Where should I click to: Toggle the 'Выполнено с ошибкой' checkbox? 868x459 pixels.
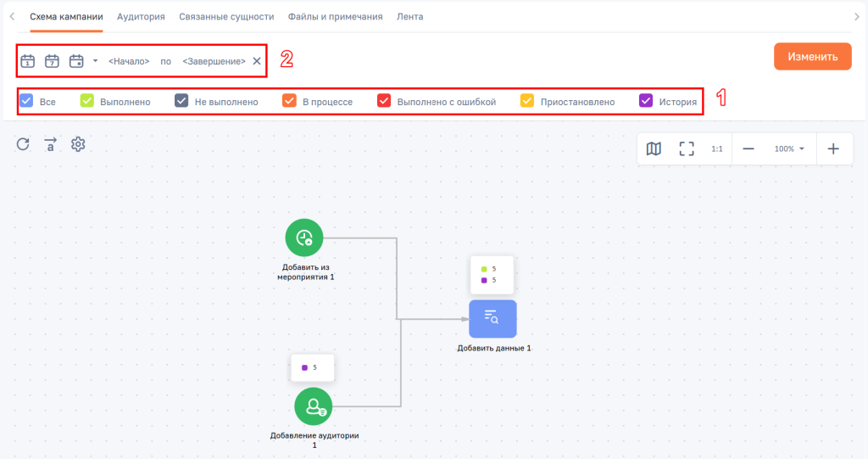[384, 100]
